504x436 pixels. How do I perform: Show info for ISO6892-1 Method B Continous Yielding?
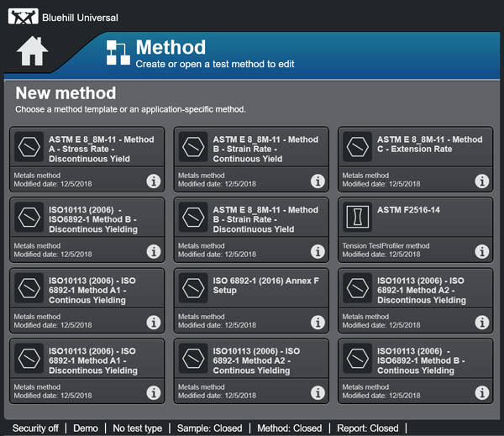click(x=482, y=392)
